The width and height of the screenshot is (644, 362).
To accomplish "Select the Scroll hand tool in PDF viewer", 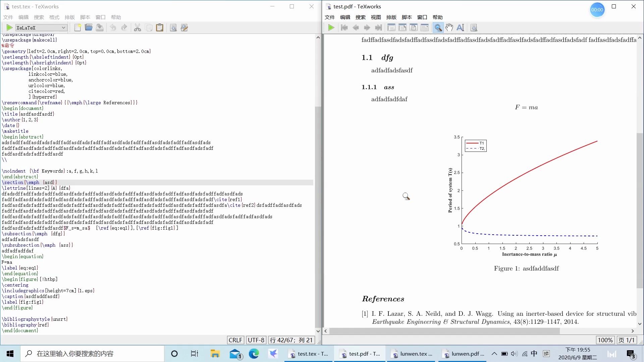I will (x=449, y=28).
